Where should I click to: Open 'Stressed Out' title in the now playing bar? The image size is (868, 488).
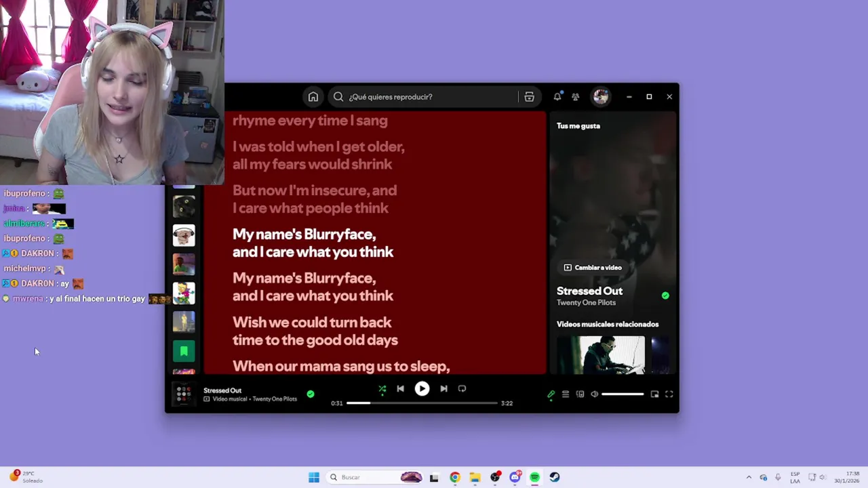(x=222, y=390)
